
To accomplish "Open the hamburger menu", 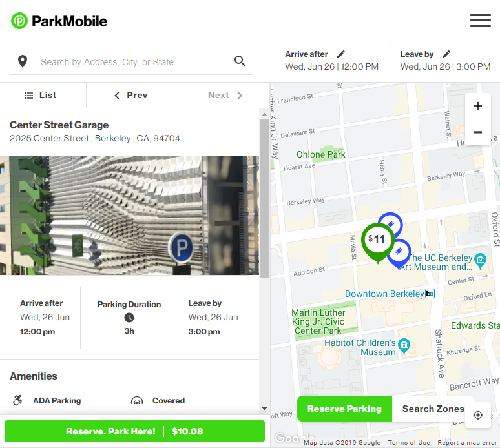I will coord(480,21).
